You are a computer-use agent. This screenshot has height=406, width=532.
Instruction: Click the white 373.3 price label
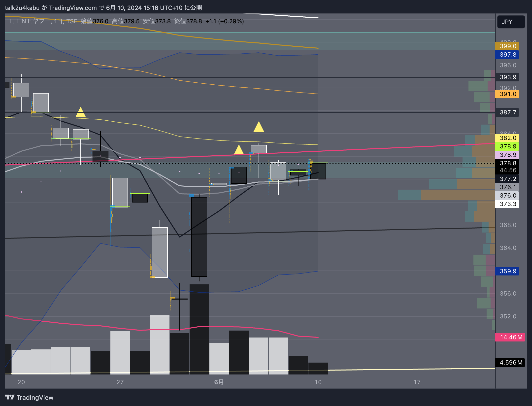pyautogui.click(x=507, y=204)
